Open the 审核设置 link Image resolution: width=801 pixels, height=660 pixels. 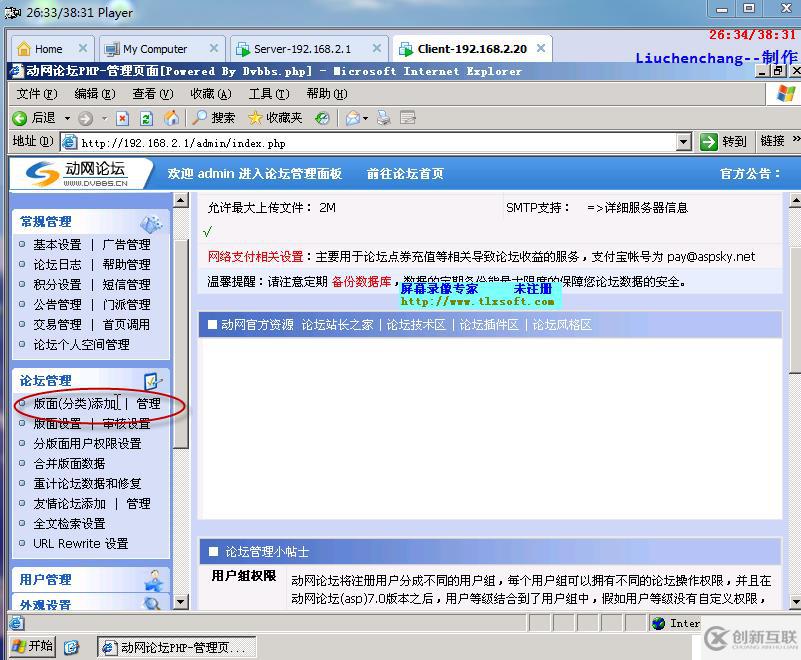point(126,423)
